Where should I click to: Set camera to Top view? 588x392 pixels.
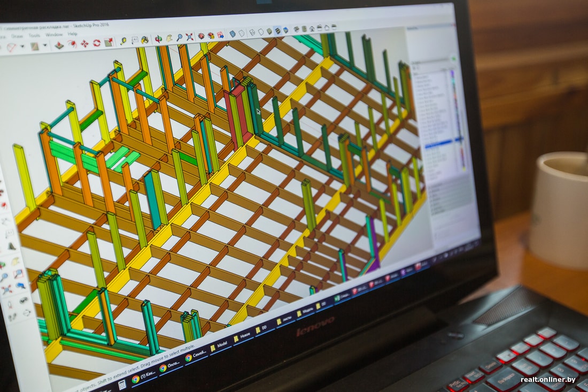click(304, 28)
